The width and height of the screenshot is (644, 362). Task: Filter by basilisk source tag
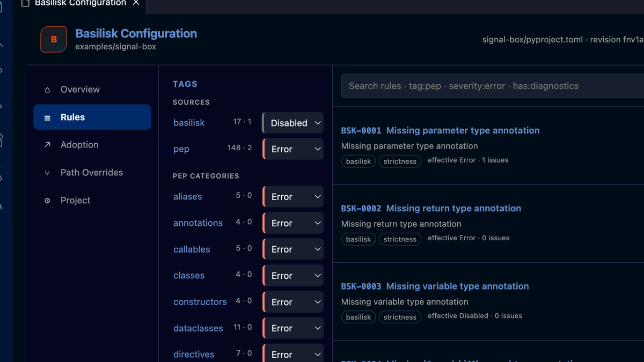[x=189, y=123]
